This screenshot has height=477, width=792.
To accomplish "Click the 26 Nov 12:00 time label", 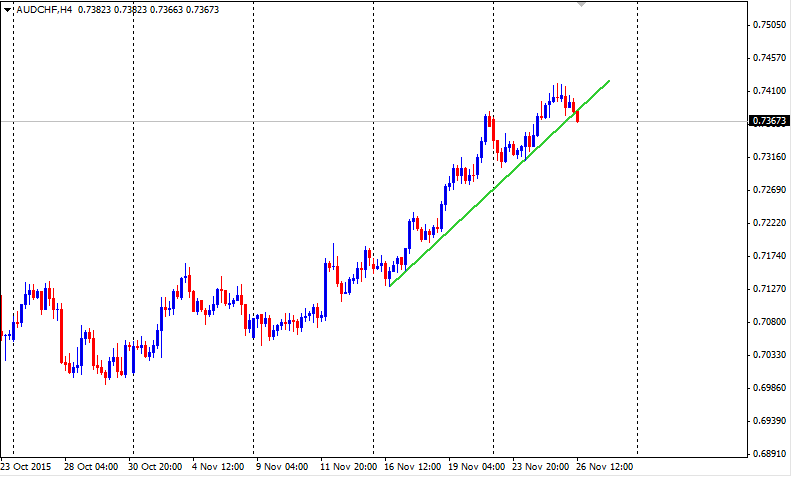I will point(605,466).
